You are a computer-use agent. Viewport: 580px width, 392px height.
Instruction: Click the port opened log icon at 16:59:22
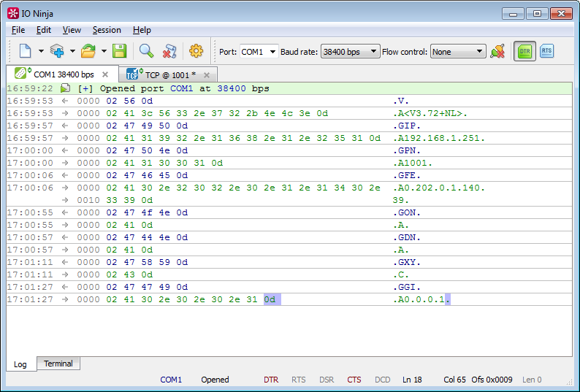click(66, 88)
